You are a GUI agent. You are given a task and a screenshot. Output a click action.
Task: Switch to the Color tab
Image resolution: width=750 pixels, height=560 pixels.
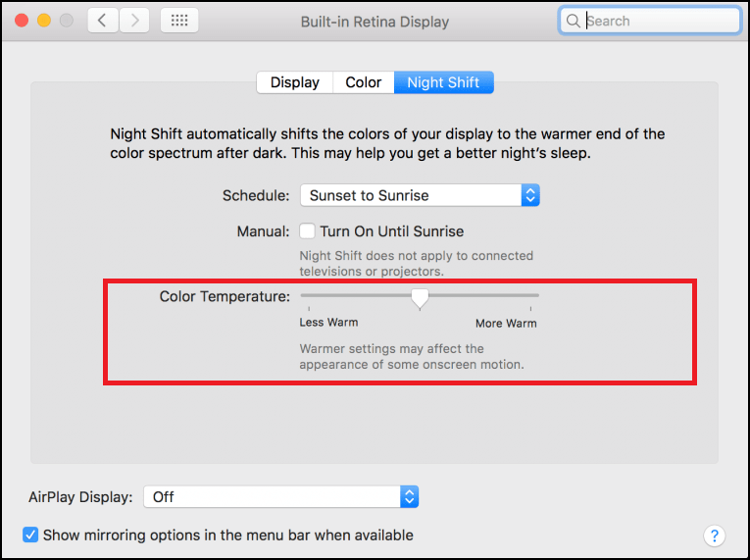(x=363, y=82)
